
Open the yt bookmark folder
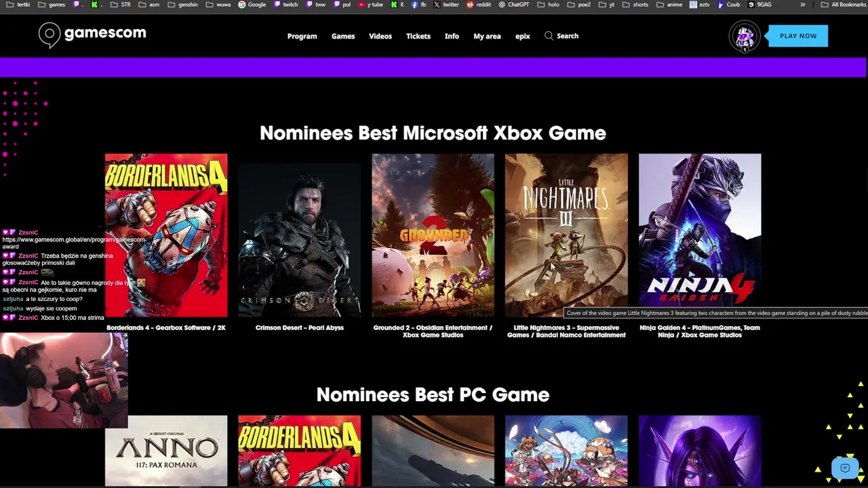click(x=606, y=5)
